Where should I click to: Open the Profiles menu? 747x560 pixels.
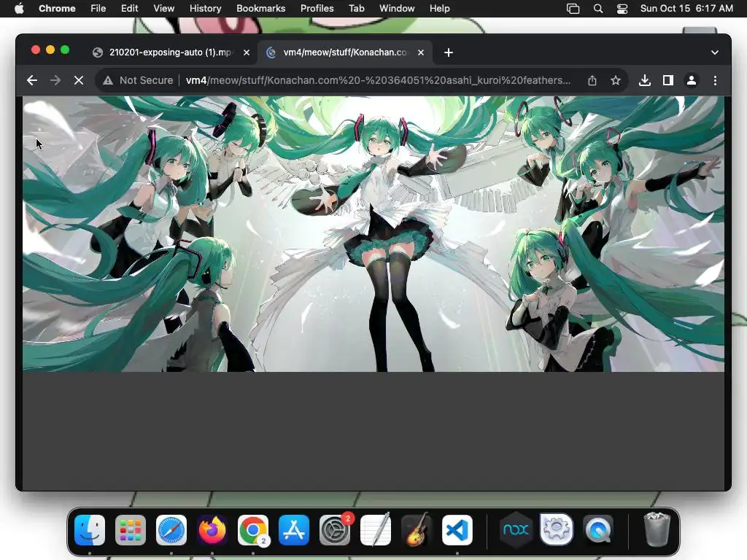click(317, 8)
